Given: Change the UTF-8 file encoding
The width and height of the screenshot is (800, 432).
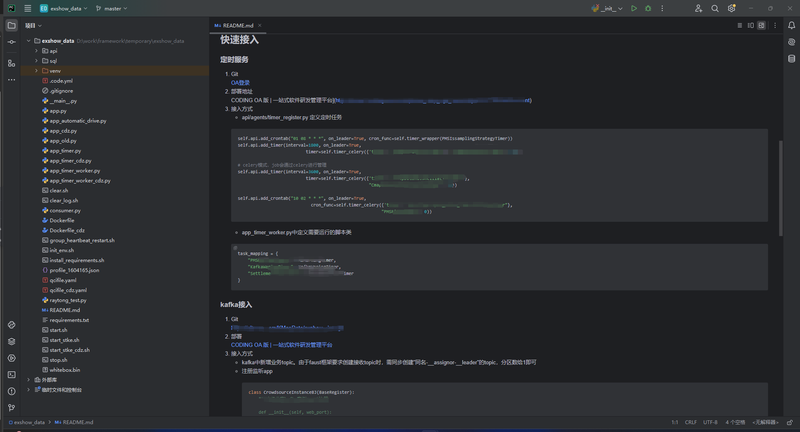Looking at the screenshot, I should click(x=710, y=422).
